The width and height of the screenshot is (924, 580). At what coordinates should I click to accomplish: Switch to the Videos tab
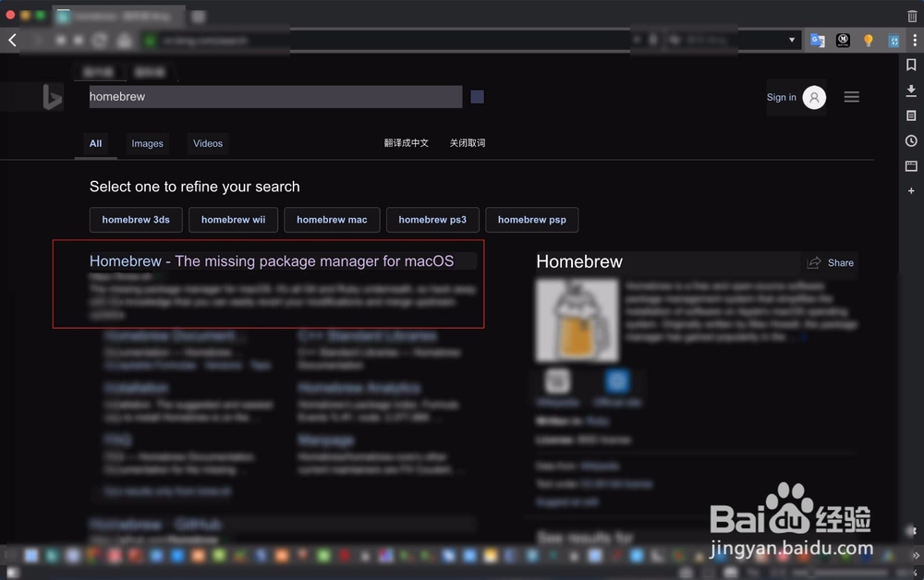point(208,144)
